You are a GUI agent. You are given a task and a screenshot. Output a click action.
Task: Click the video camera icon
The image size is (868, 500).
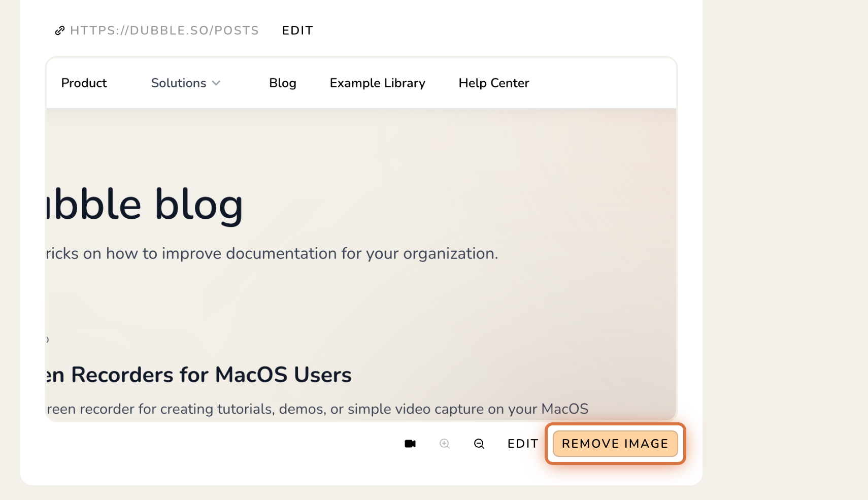[410, 444]
